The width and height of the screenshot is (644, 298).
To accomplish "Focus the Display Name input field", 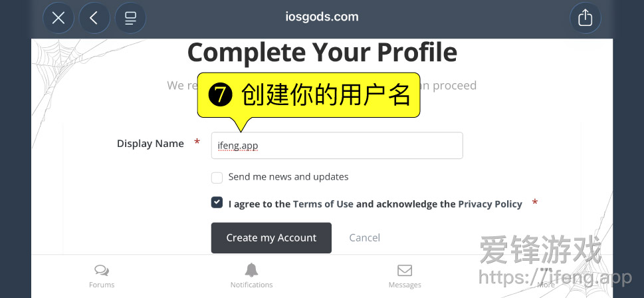I will [336, 146].
